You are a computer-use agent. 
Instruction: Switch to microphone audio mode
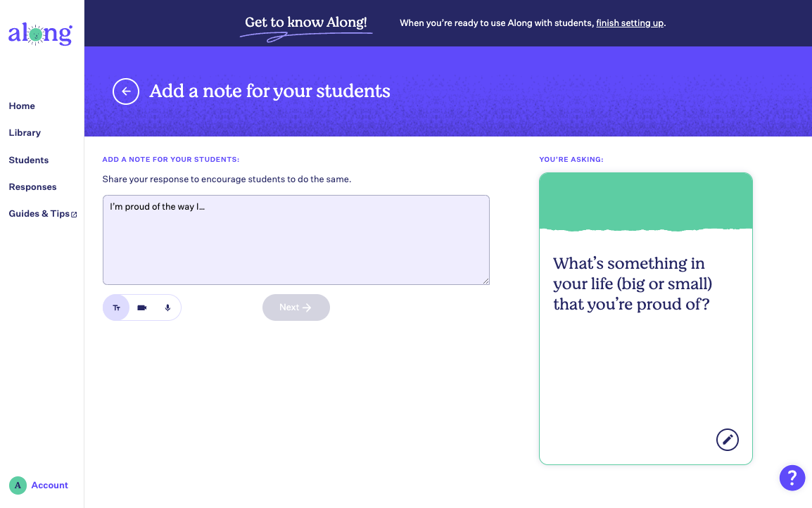click(x=167, y=307)
